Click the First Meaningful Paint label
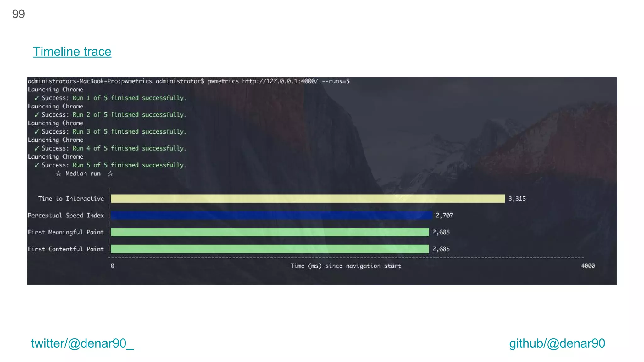The image size is (644, 362). (x=66, y=232)
